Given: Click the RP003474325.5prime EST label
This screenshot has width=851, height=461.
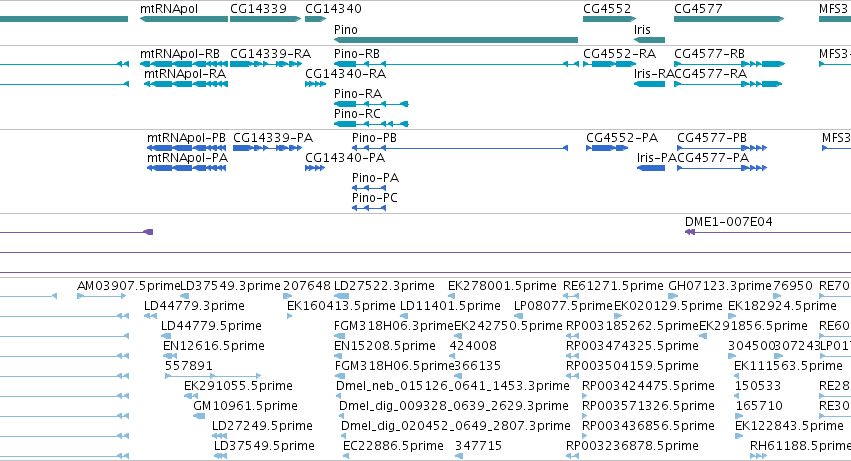Looking at the screenshot, I should point(632,346).
